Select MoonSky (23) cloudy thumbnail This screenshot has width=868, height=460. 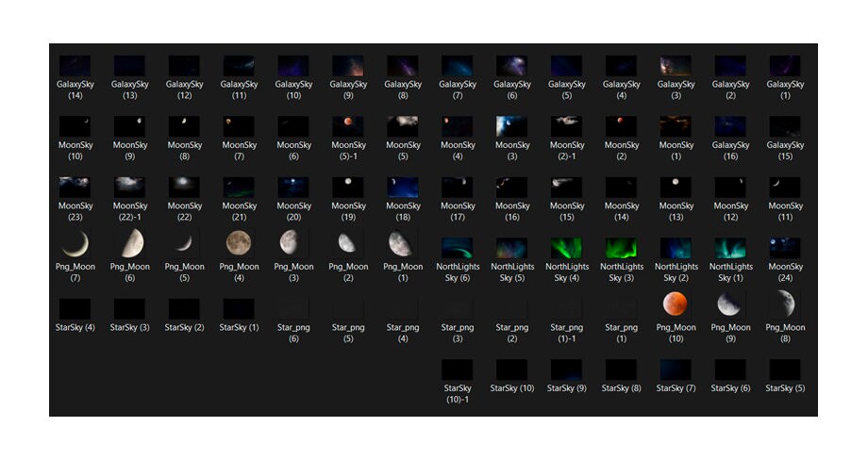pos(75,188)
